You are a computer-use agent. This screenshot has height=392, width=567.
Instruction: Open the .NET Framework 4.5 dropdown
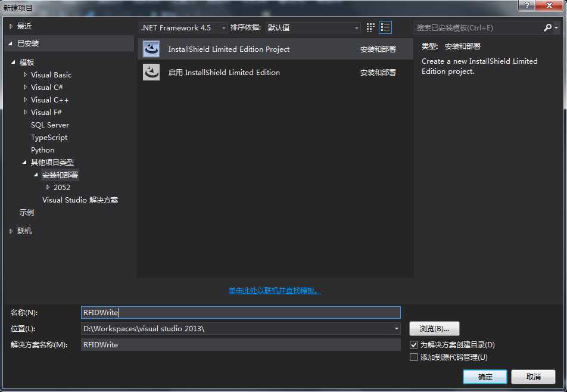tap(183, 27)
